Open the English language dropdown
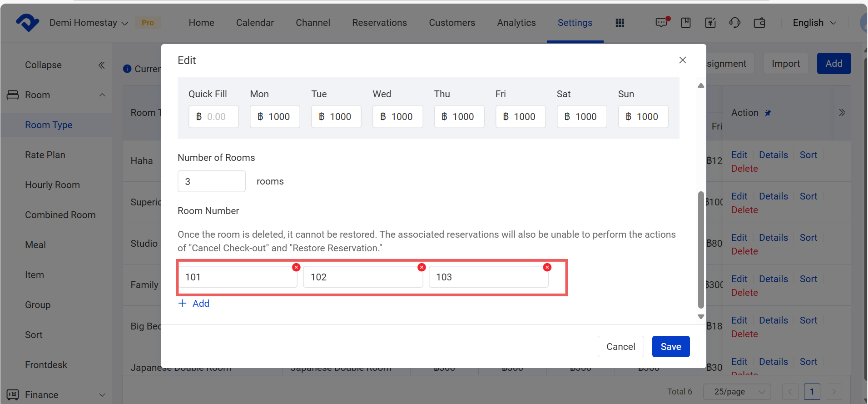 click(x=814, y=23)
